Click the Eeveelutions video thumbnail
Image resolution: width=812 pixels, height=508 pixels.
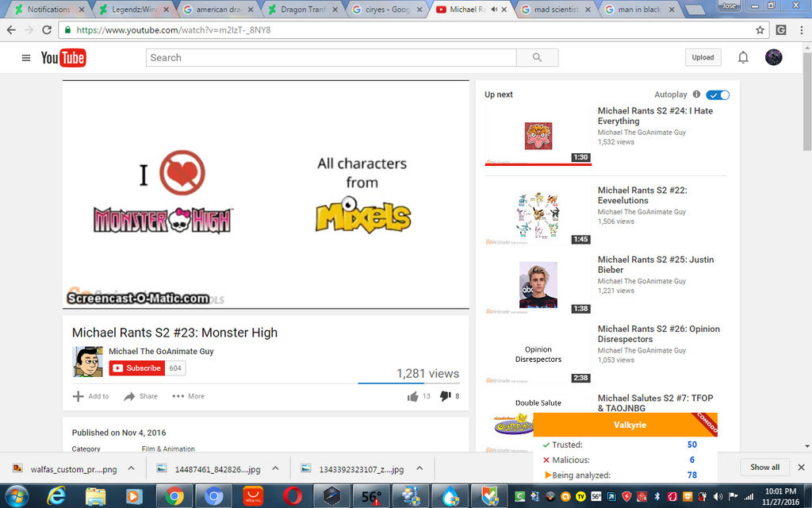point(538,215)
